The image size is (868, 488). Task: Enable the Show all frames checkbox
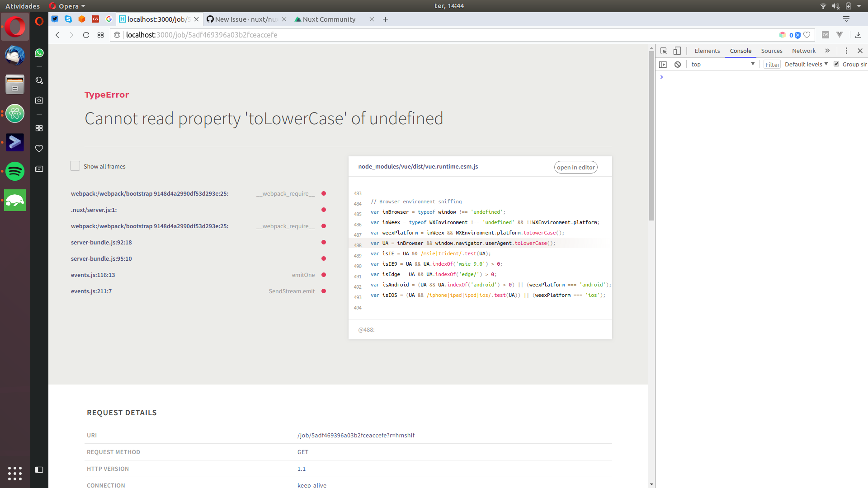(x=75, y=166)
